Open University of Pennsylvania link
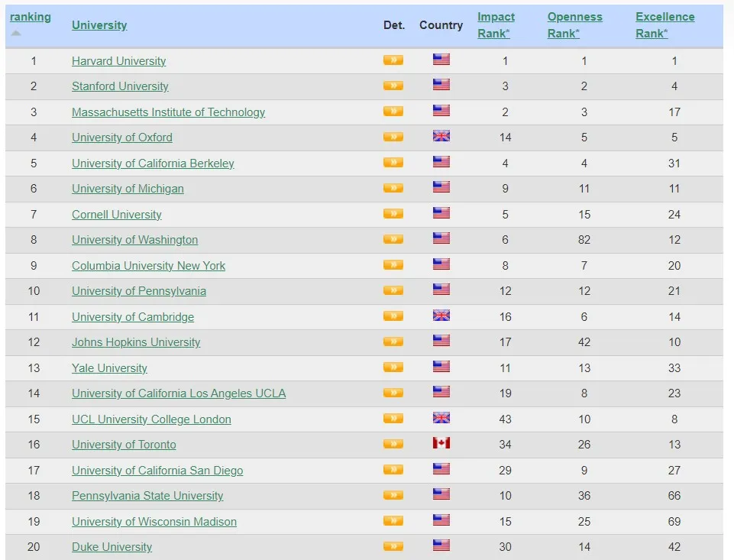 click(139, 291)
